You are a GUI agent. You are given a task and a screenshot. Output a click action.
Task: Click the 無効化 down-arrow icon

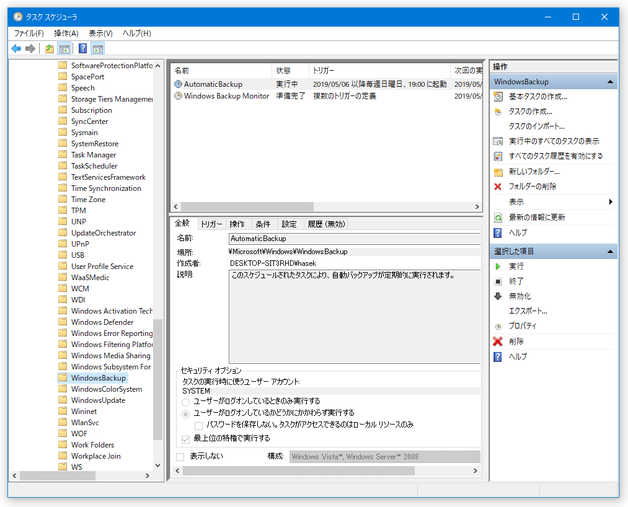498,296
